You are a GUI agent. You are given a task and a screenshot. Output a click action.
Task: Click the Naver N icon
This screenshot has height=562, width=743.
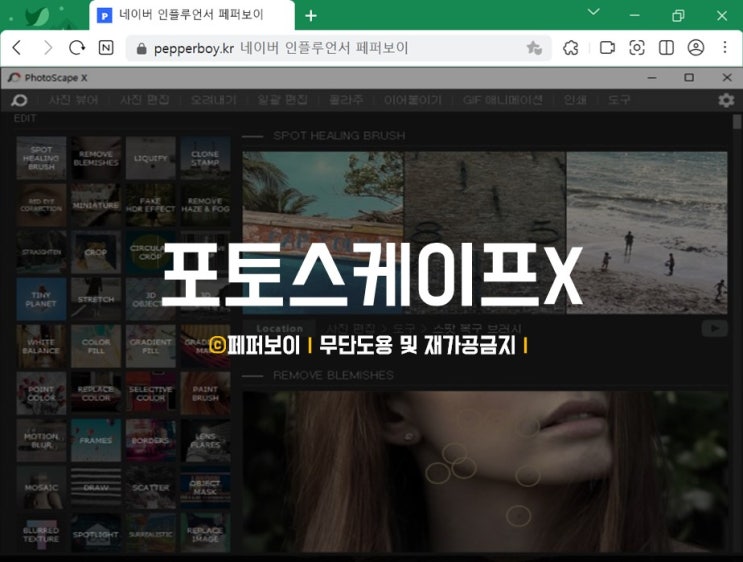click(106, 47)
